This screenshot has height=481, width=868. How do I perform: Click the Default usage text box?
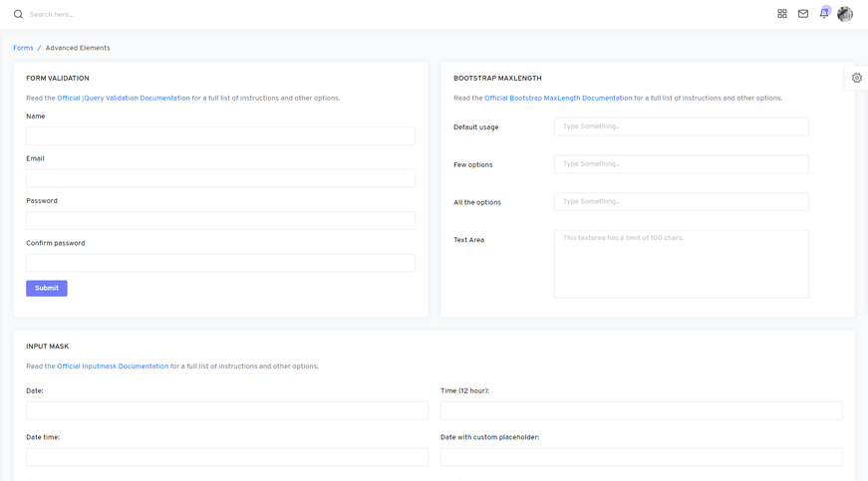681,126
